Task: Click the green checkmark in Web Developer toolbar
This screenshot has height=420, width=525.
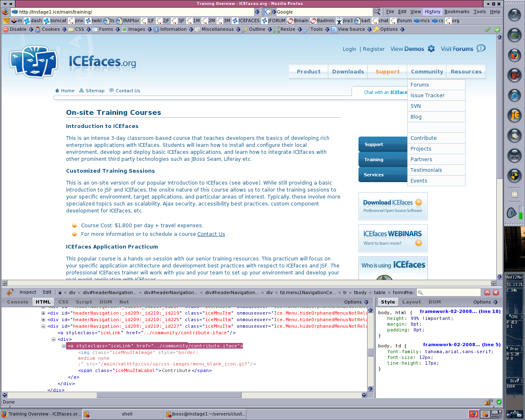Action: tap(488, 30)
